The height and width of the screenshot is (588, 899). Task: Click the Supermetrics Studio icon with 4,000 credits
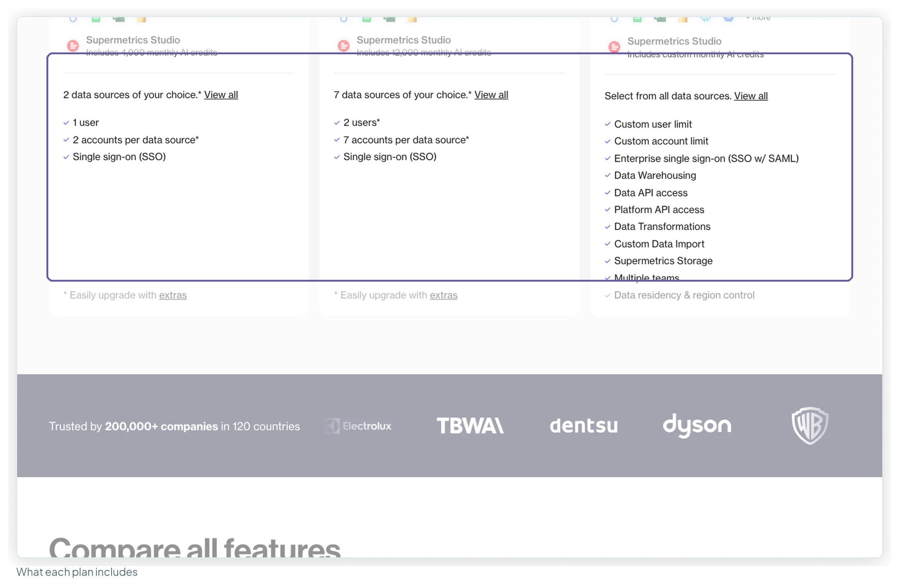(73, 45)
